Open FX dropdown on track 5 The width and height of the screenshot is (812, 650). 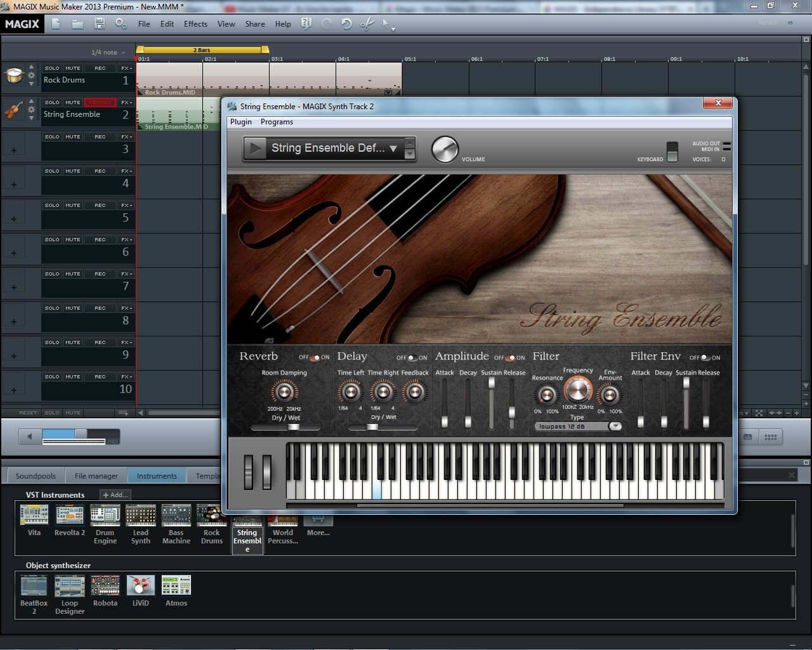(126, 205)
